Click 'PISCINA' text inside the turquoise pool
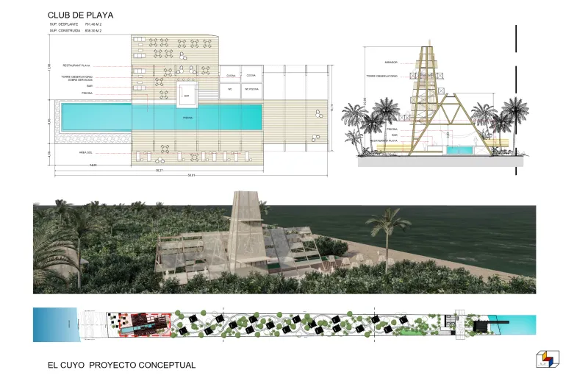Image resolution: width=588 pixels, height=381 pixels. click(x=187, y=118)
